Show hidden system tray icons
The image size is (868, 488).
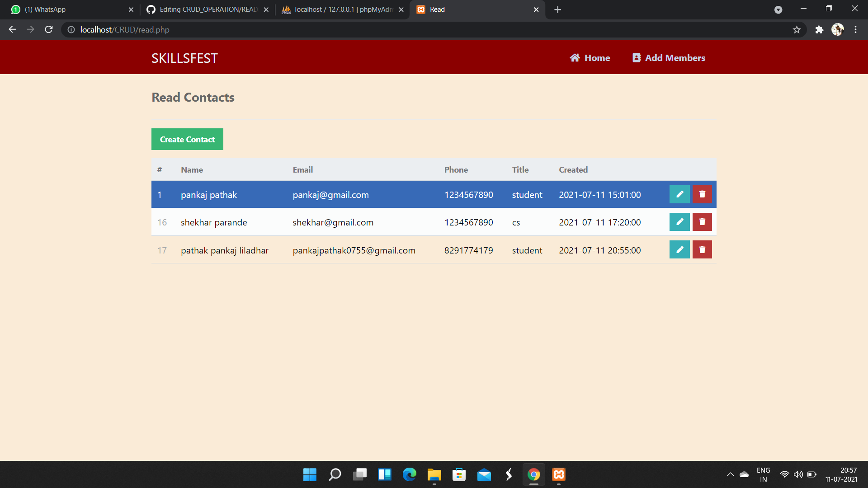(730, 474)
